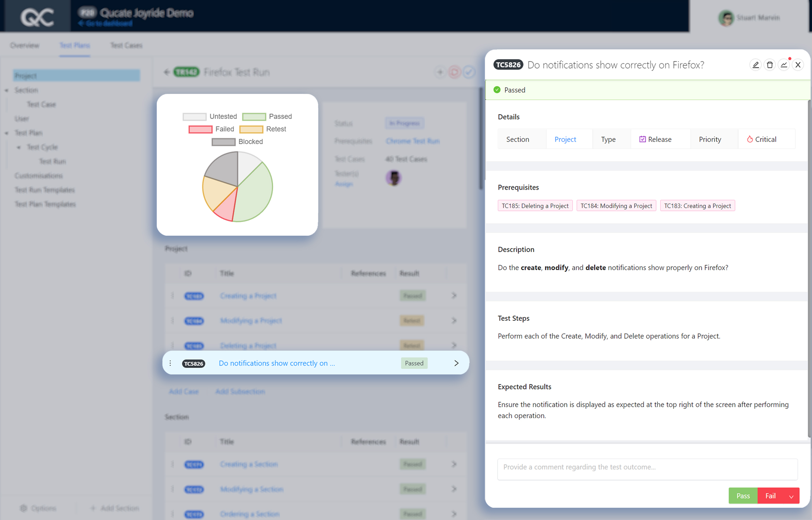
Task: Close the TC5826 detail panel
Action: point(798,65)
